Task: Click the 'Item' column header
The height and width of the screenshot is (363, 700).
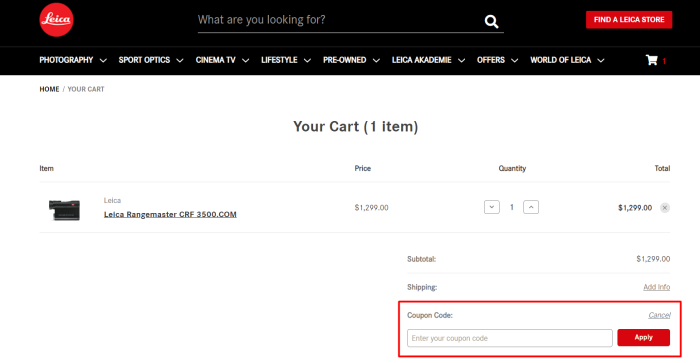Action: pyautogui.click(x=46, y=168)
